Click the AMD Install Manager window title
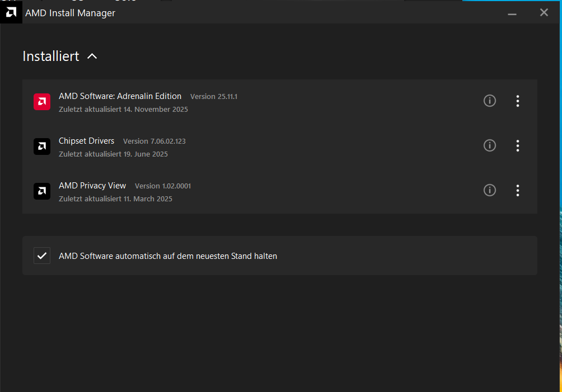The width and height of the screenshot is (562, 392). [71, 13]
